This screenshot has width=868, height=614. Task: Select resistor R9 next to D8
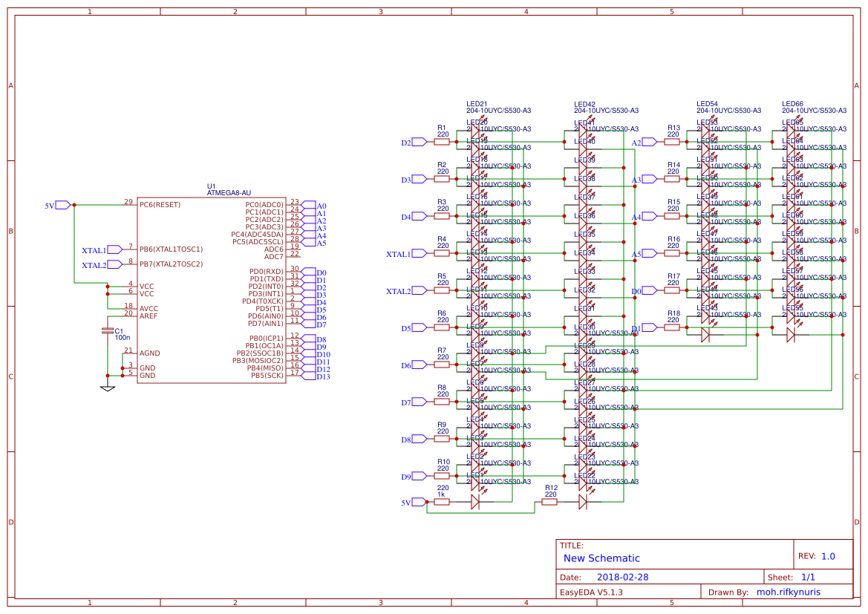[443, 438]
